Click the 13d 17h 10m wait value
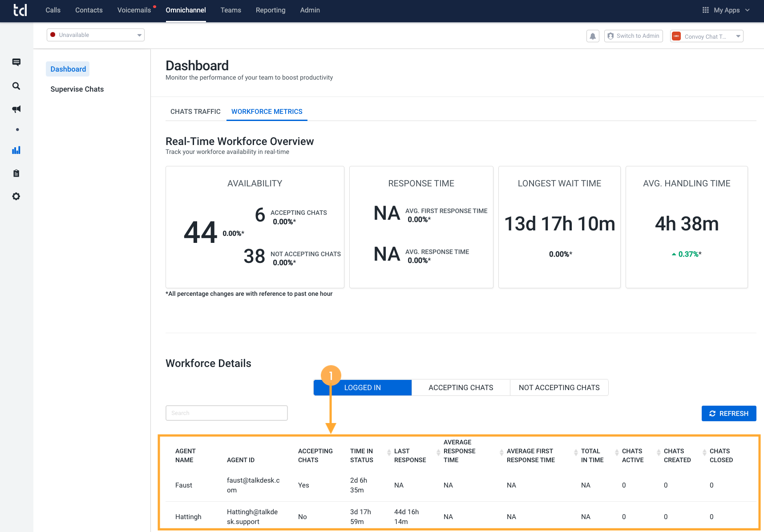Screen dimensions: 764x532 560,224
